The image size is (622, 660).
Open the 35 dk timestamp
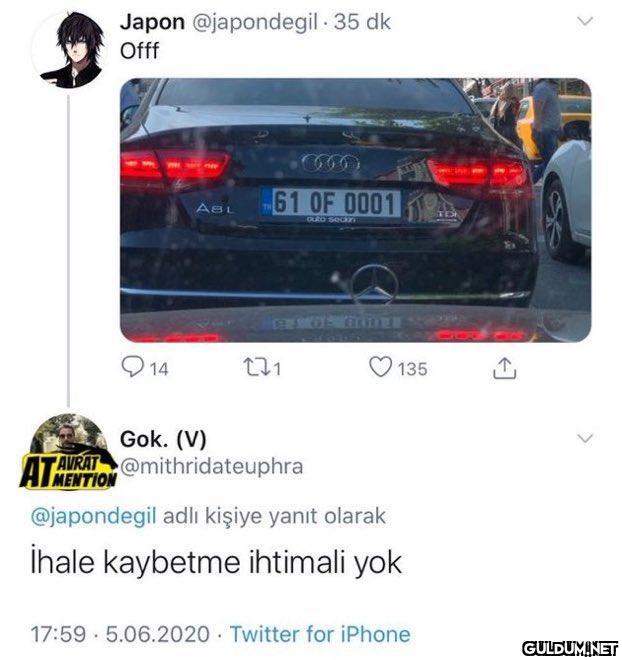click(362, 22)
